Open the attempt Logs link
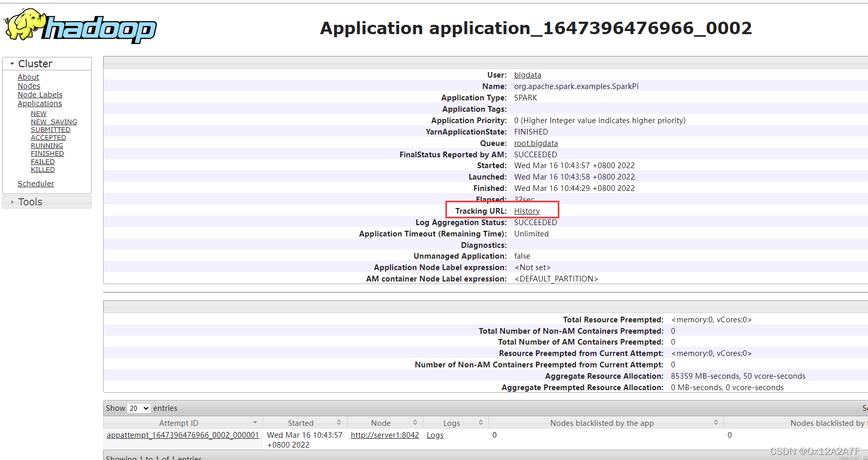868x460 pixels. 435,435
